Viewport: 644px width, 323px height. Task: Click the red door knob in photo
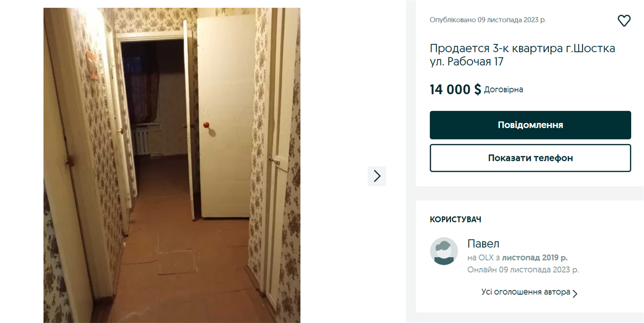(x=206, y=125)
